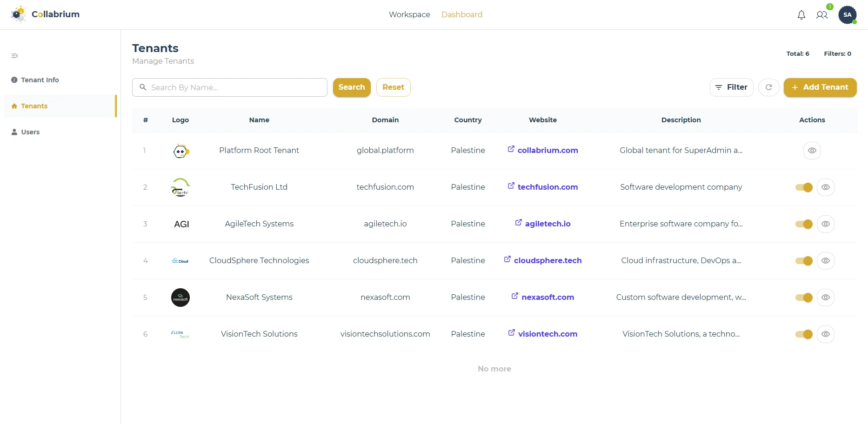Viewport: 868px width, 424px height.
Task: View CloudSphere Technologies details eye icon
Action: coord(826,261)
